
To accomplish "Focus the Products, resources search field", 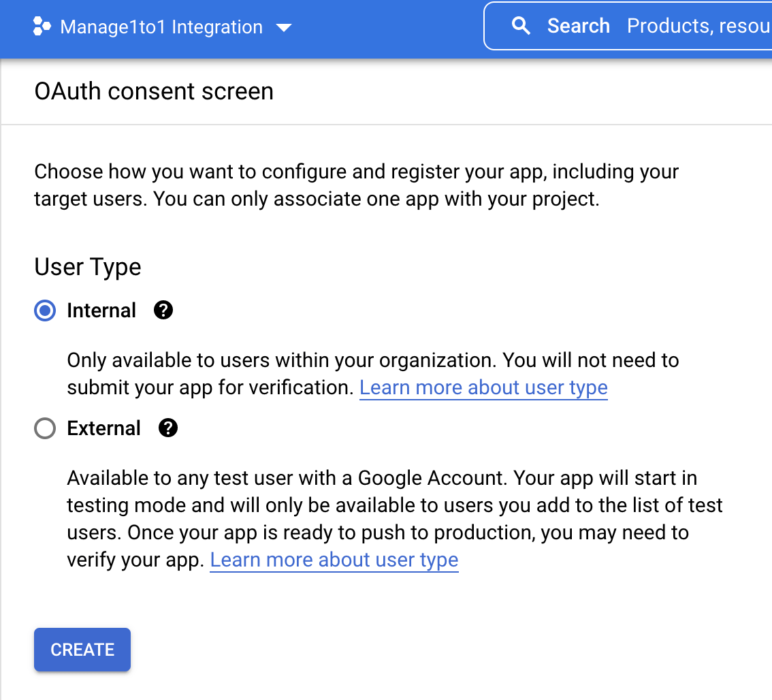I will pos(698,27).
